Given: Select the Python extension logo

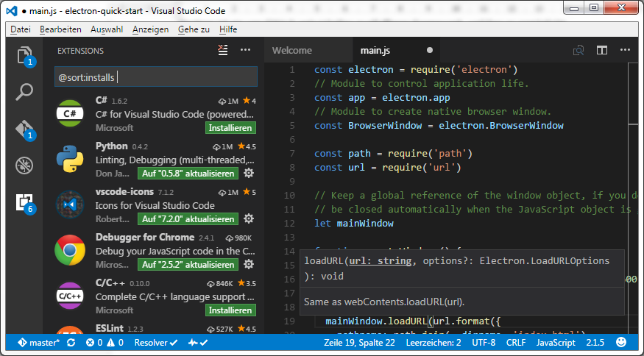Looking at the screenshot, I should point(70,160).
